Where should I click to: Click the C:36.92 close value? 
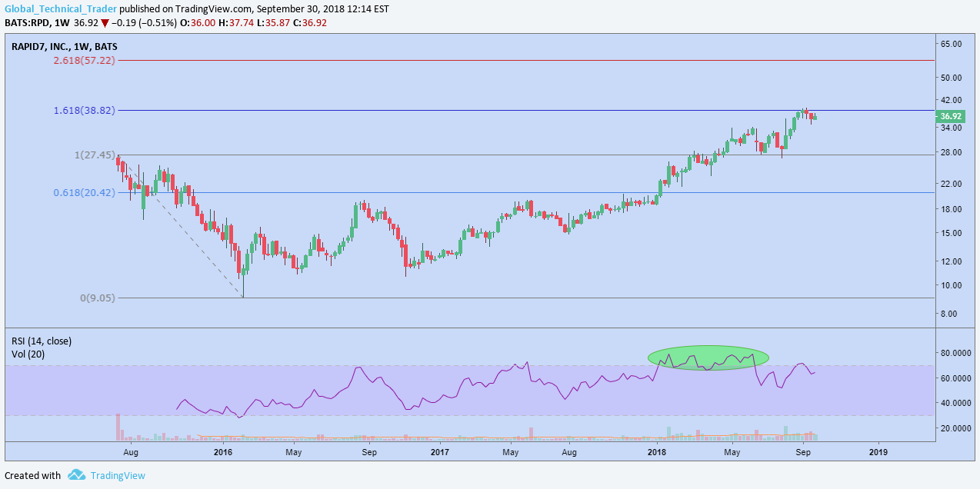click(x=308, y=22)
